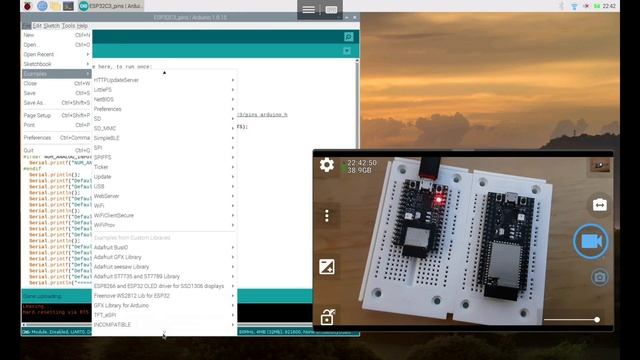
Task: Expand the Adafruit BusIO examples
Action: coord(164,247)
